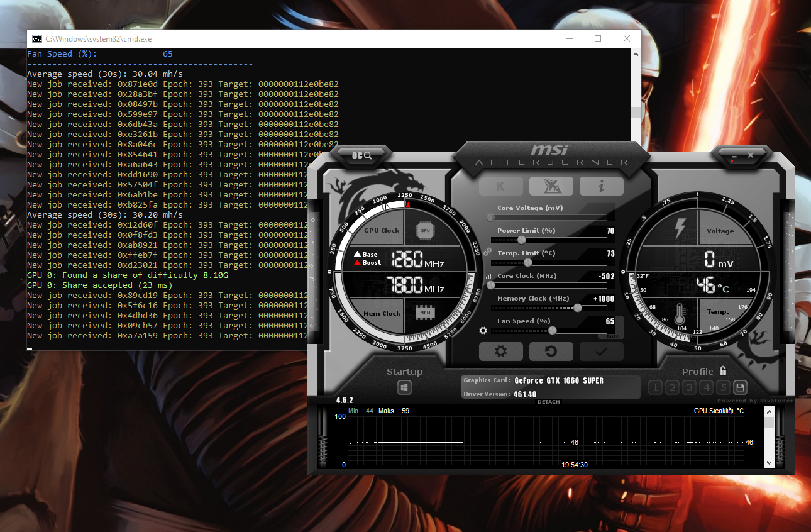Click the Core Voltage slider handle
811x532 pixels.
point(491,218)
